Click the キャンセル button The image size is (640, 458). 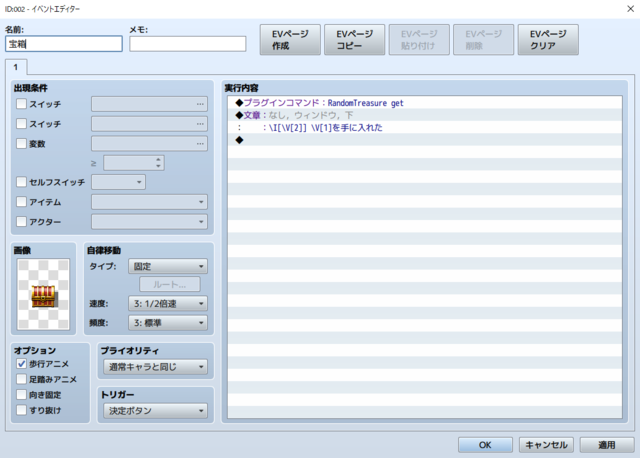click(x=546, y=445)
